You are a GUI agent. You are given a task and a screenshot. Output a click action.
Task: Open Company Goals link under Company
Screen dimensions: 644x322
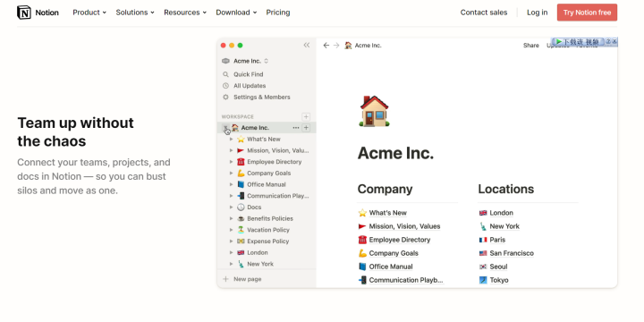(394, 253)
